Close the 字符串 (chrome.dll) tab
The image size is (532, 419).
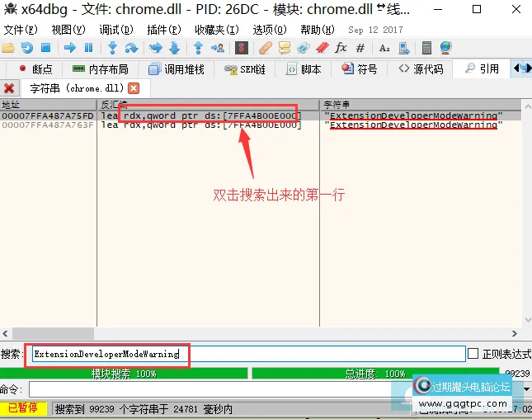pos(134,88)
